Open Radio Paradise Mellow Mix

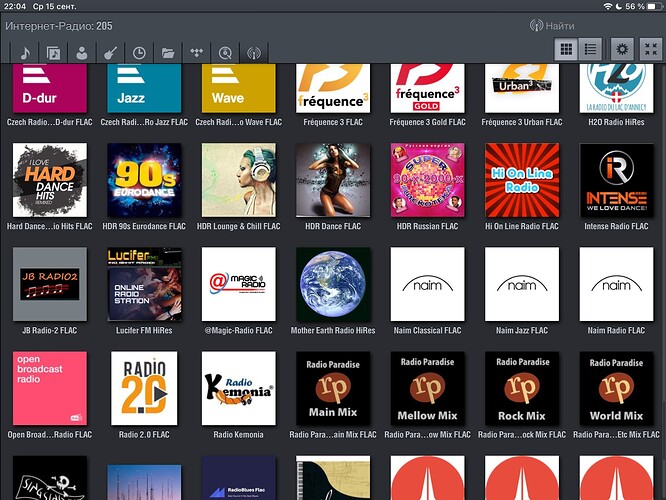click(x=428, y=388)
